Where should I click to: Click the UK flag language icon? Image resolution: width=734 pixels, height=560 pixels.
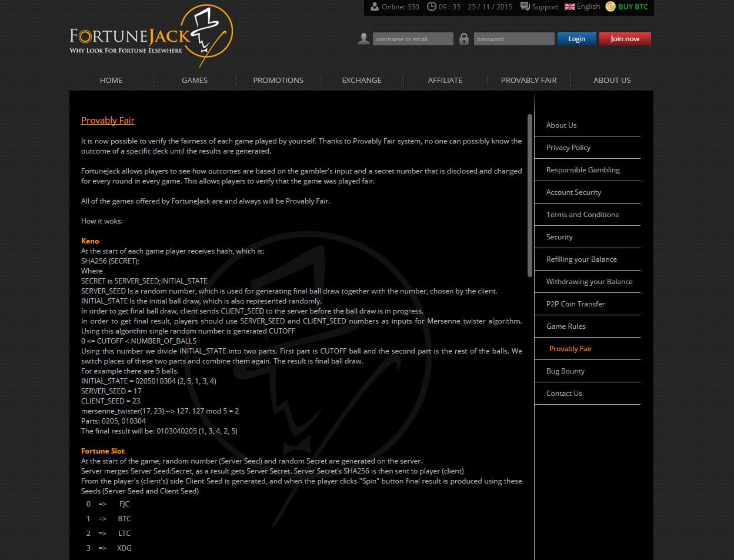click(570, 7)
